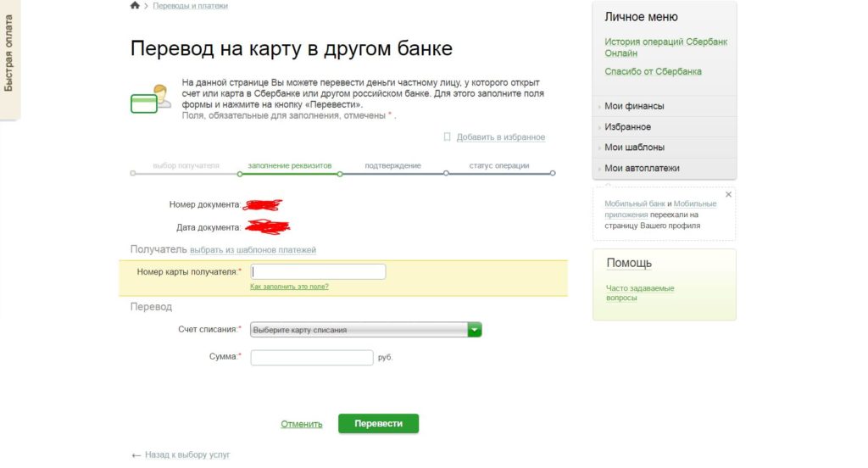868x468 pixels.
Task: Select the статус операции step
Action: 498,165
